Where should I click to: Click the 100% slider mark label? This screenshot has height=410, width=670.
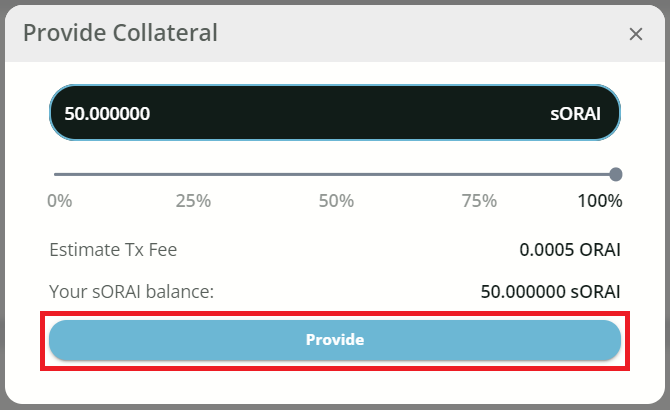click(600, 200)
